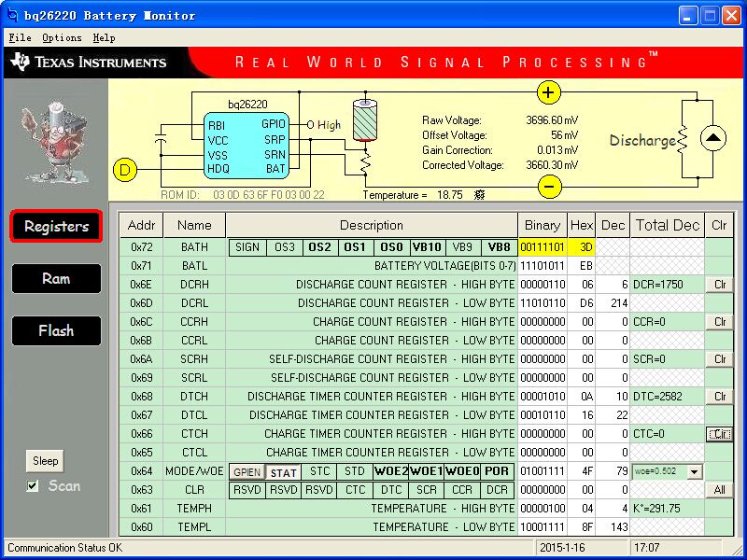Click the VB8 bit cell
Viewport: 747px width, 560px height.
[499, 247]
